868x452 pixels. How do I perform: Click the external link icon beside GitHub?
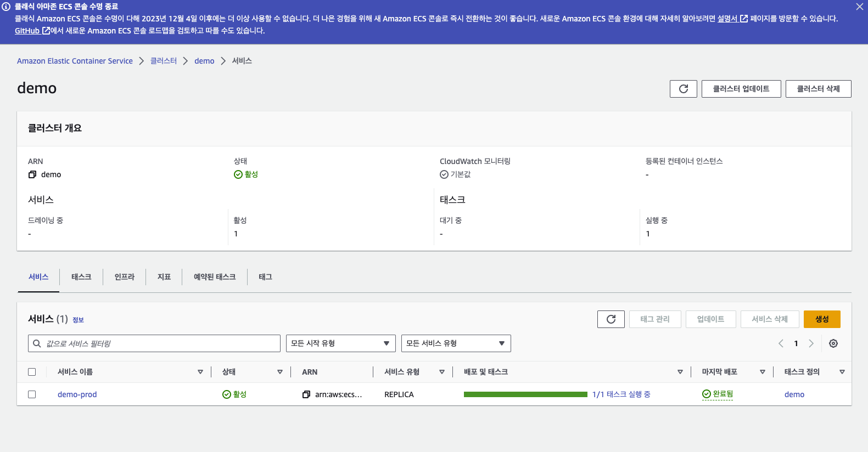(x=46, y=31)
